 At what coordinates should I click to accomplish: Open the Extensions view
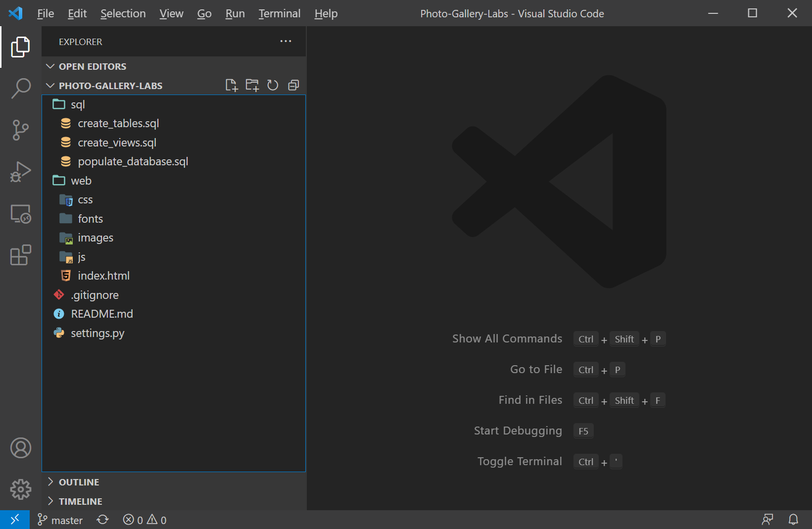[20, 255]
